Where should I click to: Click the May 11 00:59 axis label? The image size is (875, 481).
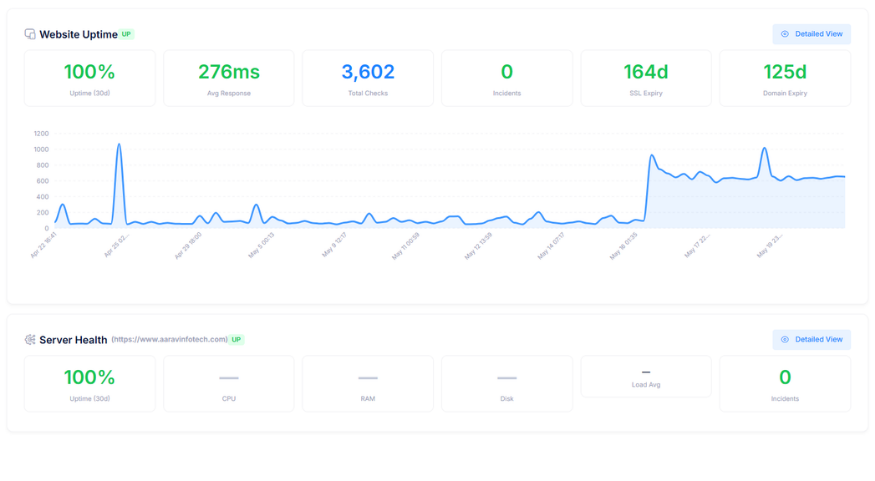tap(406, 246)
